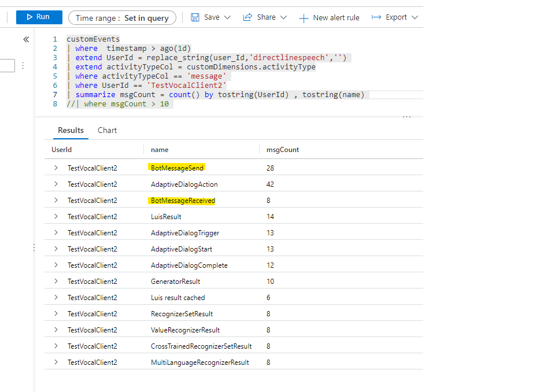Expand the RecognizerSetResult row

(56, 313)
